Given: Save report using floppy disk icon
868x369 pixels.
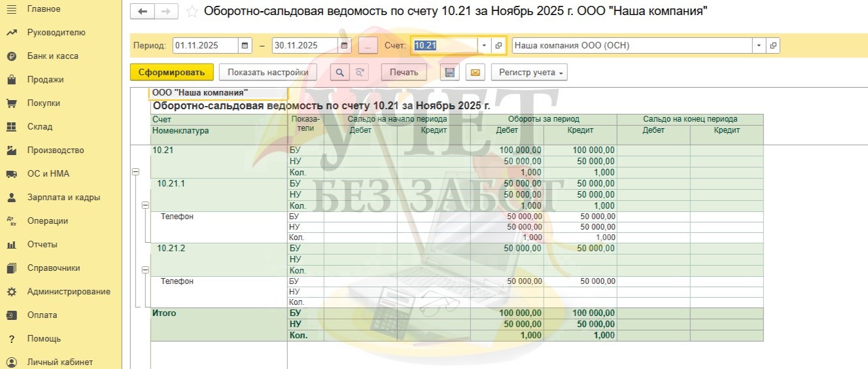Looking at the screenshot, I should [x=449, y=73].
